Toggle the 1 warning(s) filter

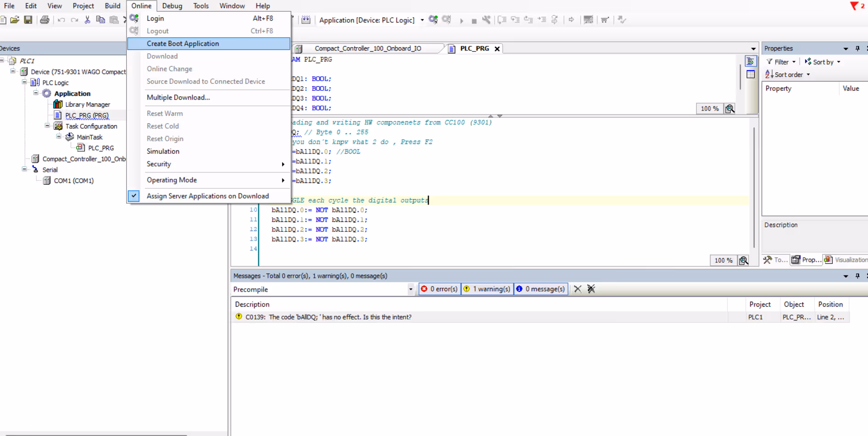[x=487, y=289]
